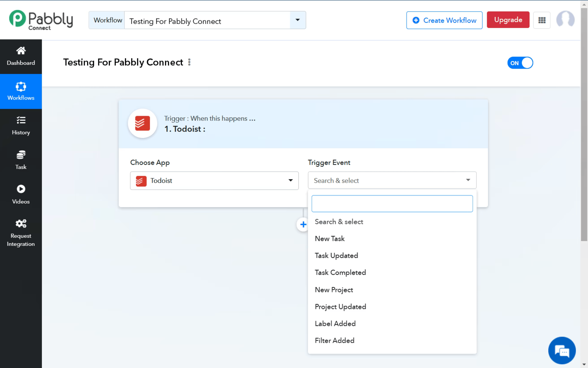Select the New Task trigger event
This screenshot has width=588, height=368.
[392, 239]
